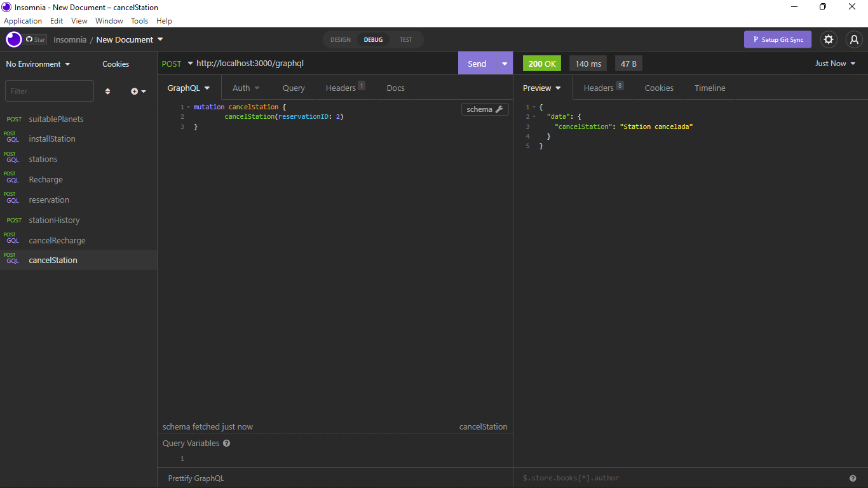Switch to DESIGN view
Viewport: 868px width, 488px height.
tap(341, 39)
